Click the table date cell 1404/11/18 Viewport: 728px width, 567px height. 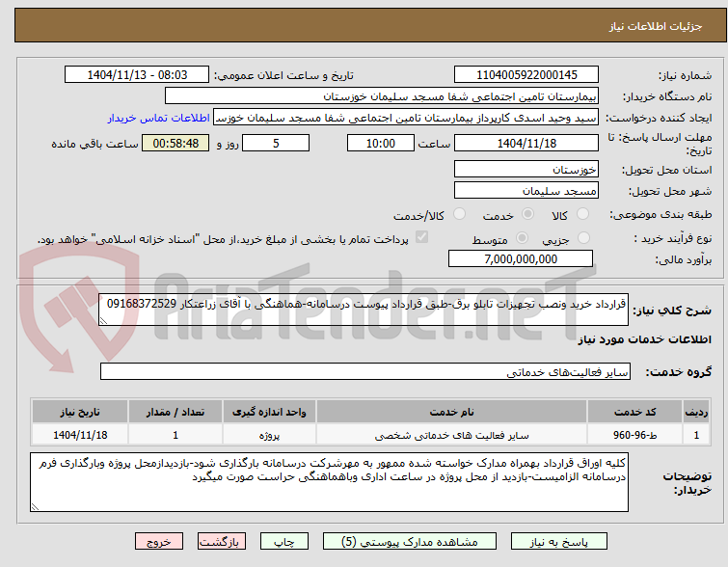(80, 435)
